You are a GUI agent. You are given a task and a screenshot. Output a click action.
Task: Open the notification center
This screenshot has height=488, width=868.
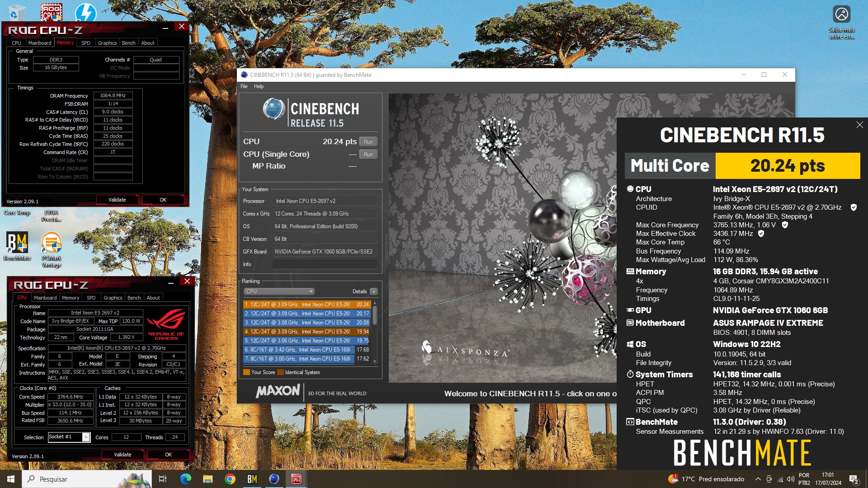pyautogui.click(x=854, y=479)
